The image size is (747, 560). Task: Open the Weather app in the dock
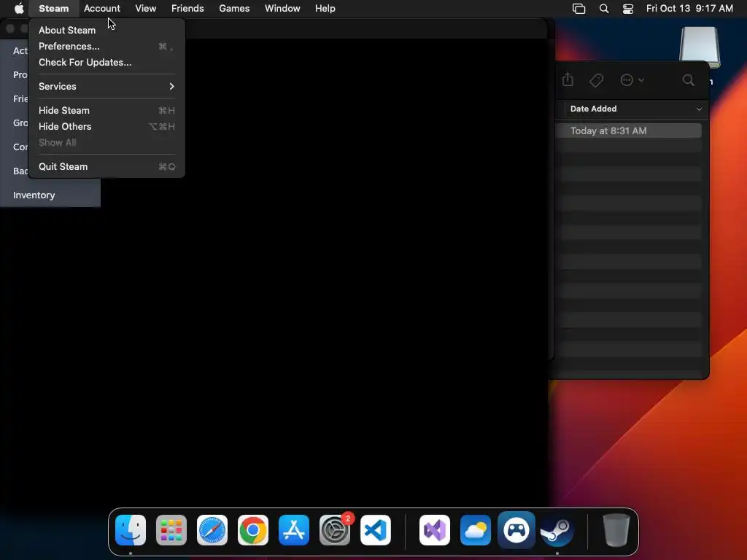tap(476, 530)
